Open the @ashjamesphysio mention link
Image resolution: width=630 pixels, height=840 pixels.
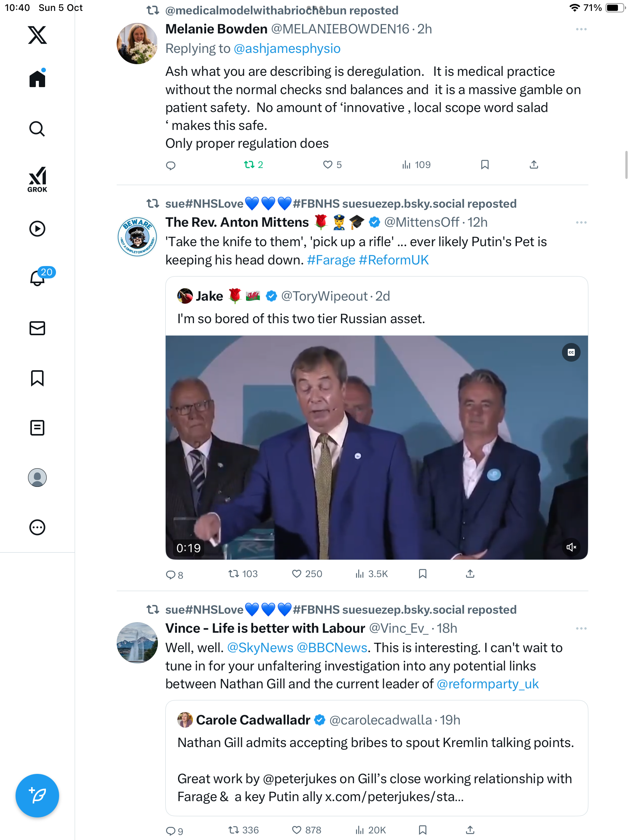coord(287,49)
